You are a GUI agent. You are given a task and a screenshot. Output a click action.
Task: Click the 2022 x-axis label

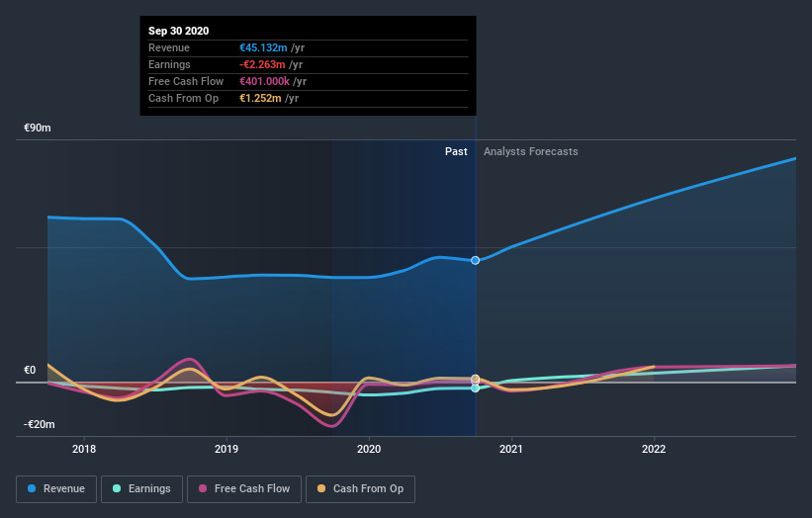(654, 449)
